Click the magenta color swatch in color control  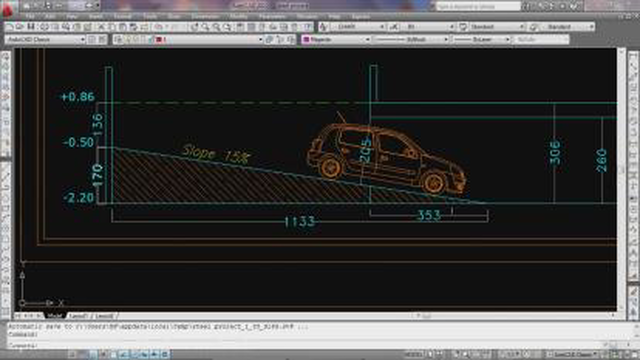point(306,40)
